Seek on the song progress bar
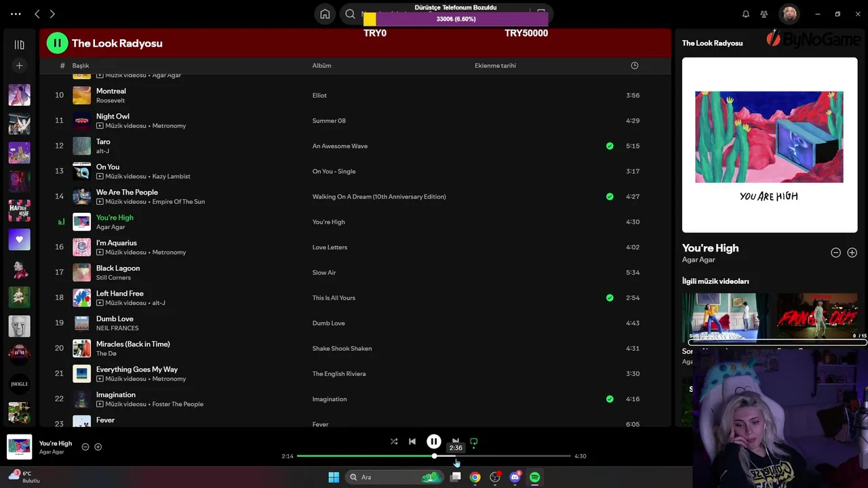Viewport: 868px width, 488px height. tap(434, 456)
